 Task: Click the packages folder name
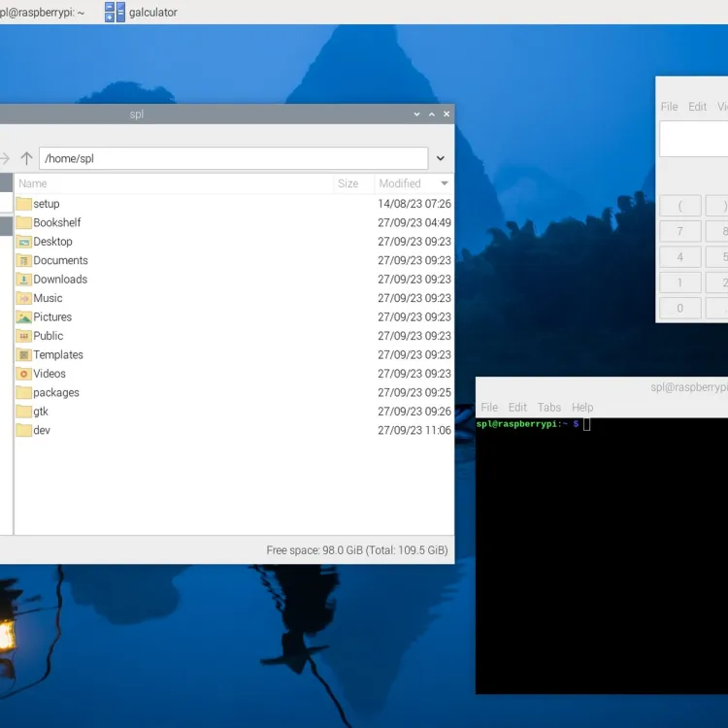[x=56, y=393]
